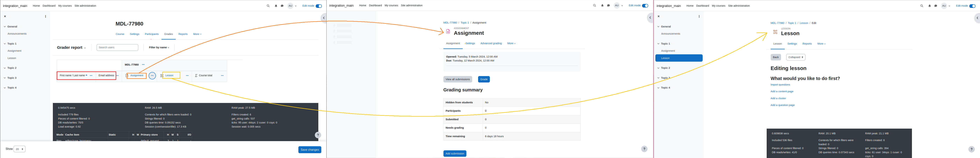
Task: Click help question-mark button in Assignment window
Action: coord(644,149)
